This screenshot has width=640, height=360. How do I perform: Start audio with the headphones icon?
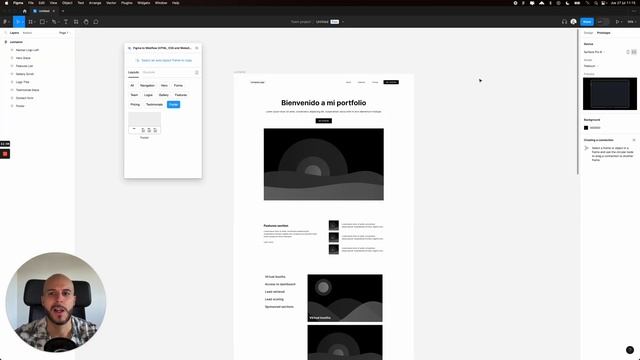(564, 22)
